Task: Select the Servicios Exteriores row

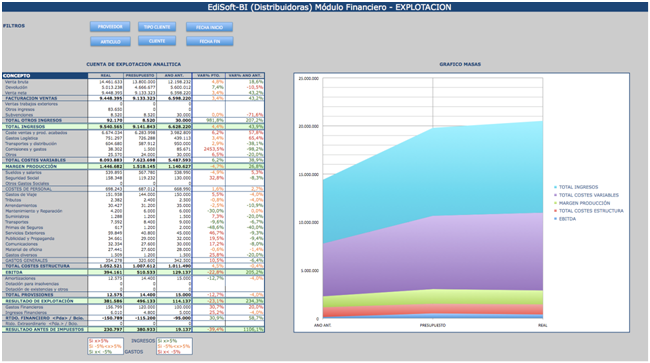Action: coord(133,233)
